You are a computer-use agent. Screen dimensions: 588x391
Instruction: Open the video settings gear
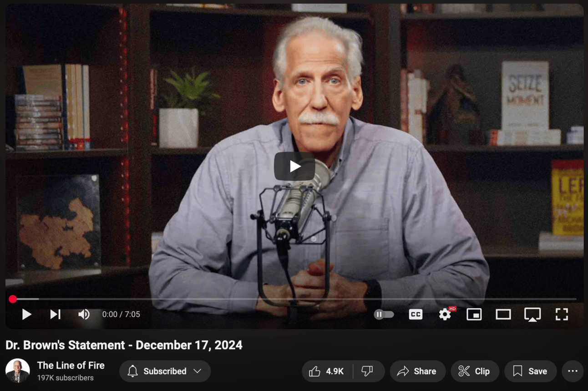(x=445, y=314)
